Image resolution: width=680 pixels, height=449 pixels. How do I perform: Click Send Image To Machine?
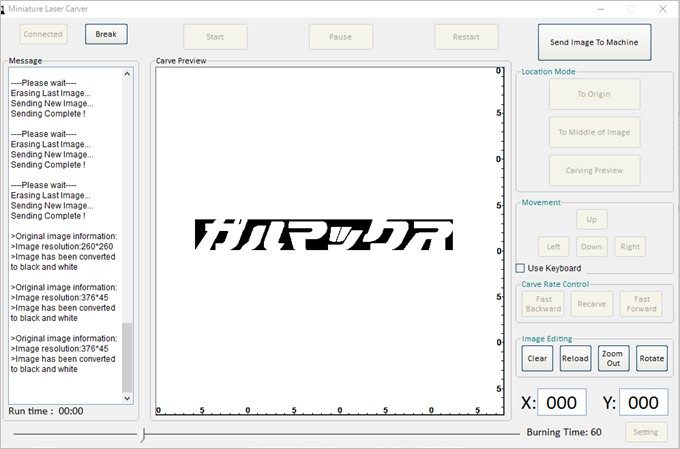point(595,42)
